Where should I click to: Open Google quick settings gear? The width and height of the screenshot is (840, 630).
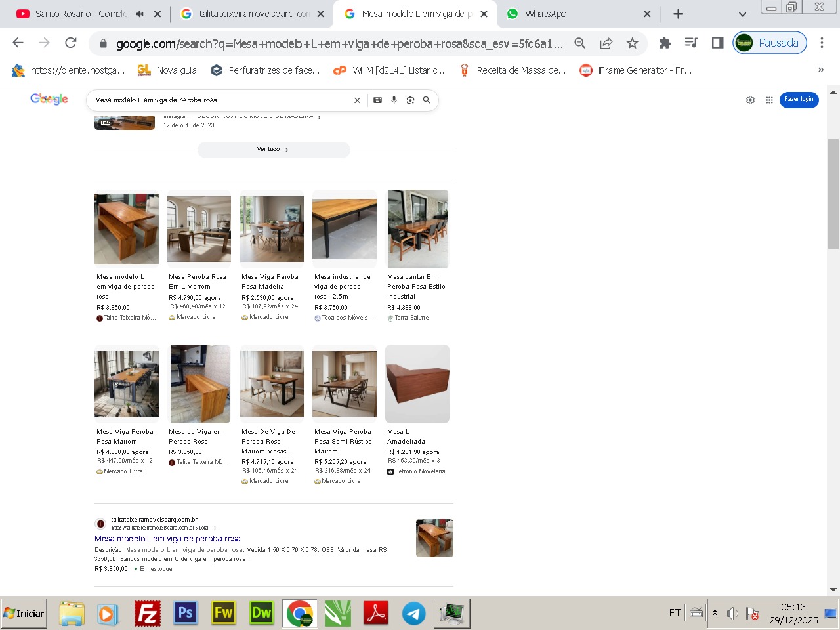click(x=750, y=100)
